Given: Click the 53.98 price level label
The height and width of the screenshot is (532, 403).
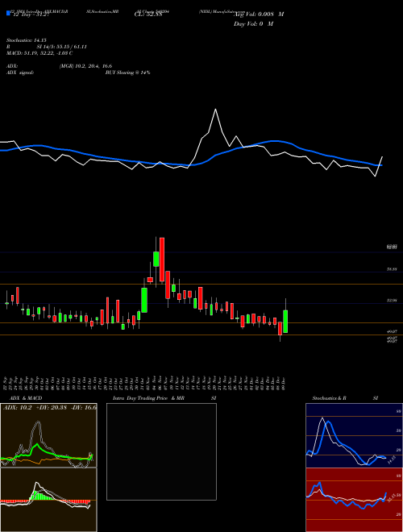Looking at the screenshot, I should (392, 301).
